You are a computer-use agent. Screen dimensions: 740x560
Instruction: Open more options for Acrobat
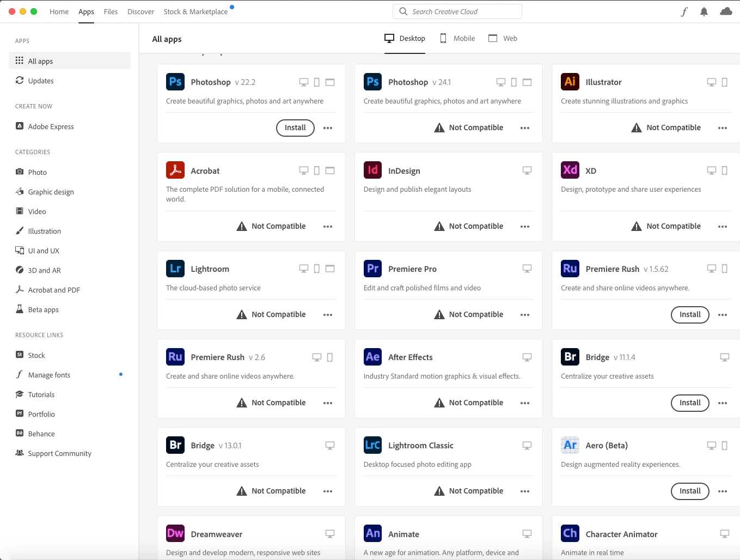328,227
